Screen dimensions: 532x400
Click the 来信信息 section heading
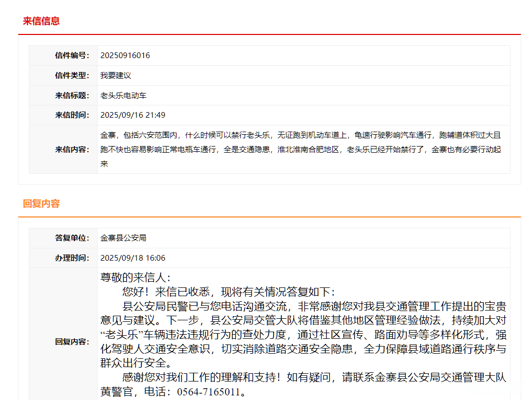pos(41,21)
